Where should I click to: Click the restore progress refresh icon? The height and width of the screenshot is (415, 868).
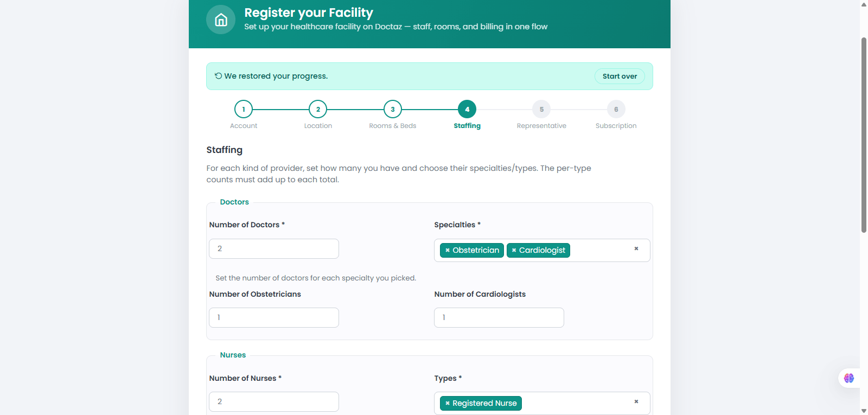coord(219,76)
